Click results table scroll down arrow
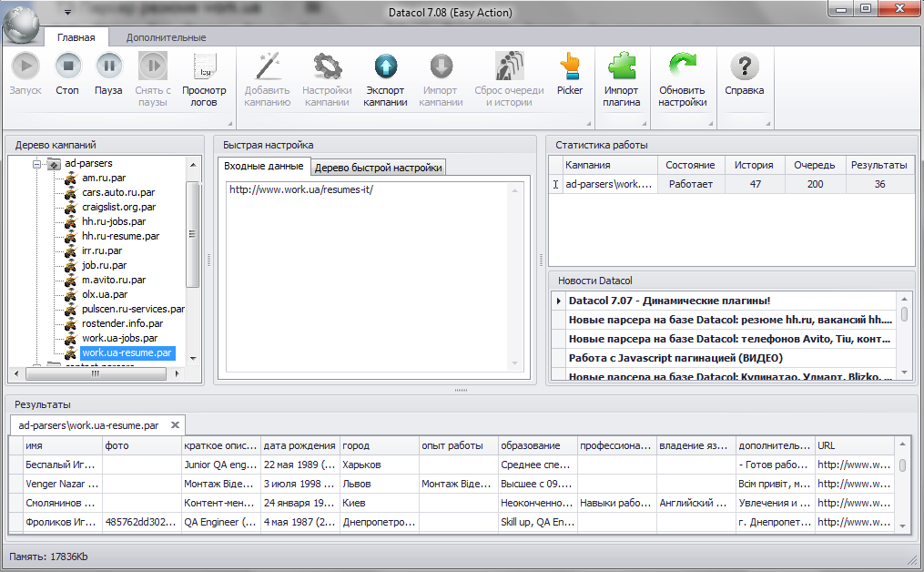 coord(903,526)
